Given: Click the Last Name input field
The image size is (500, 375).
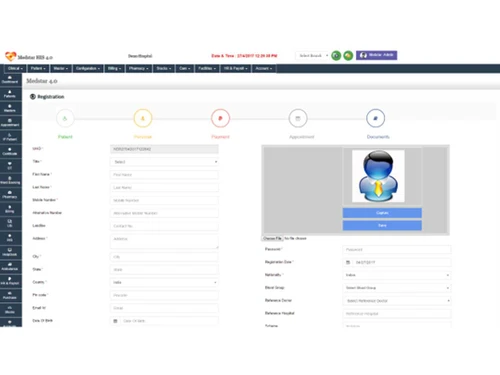Looking at the screenshot, I should [x=164, y=188].
